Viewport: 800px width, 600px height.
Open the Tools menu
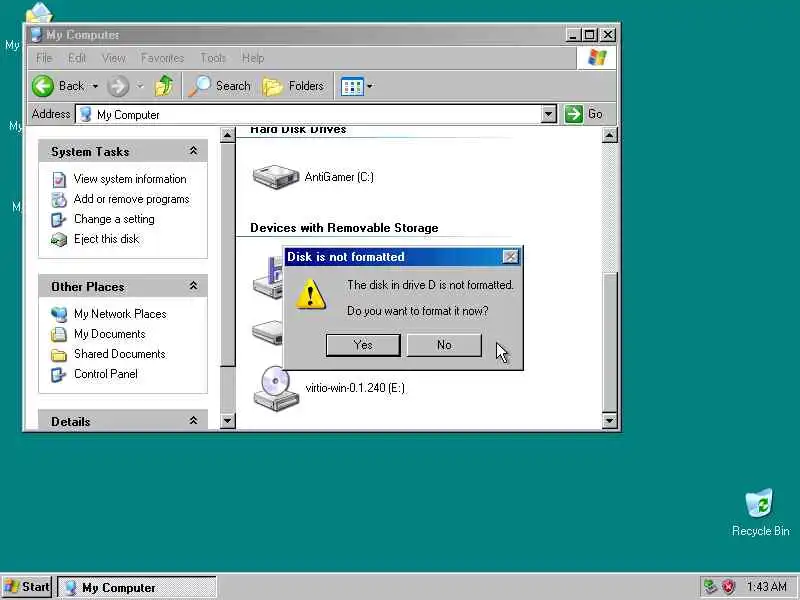pyautogui.click(x=213, y=58)
